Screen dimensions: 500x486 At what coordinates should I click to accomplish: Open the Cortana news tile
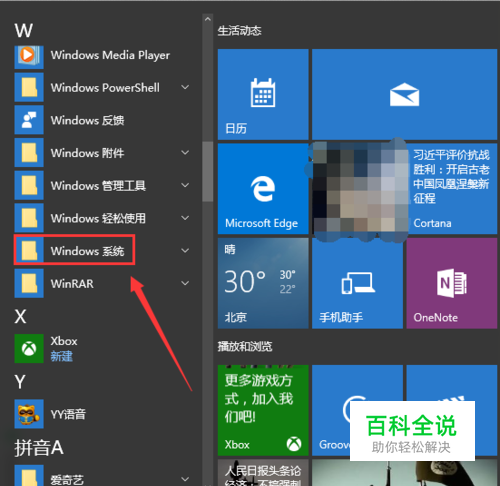pyautogui.click(x=404, y=189)
